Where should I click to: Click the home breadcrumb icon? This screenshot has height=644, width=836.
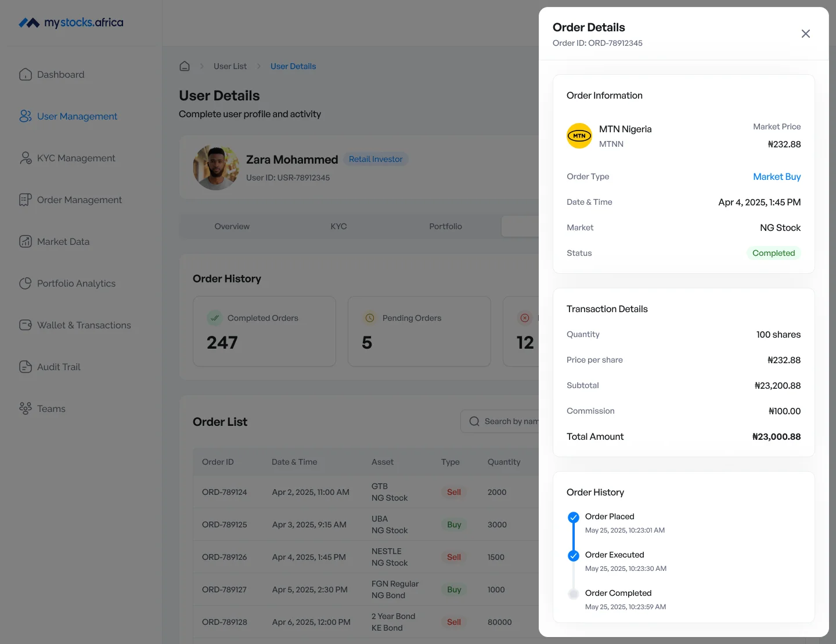[185, 66]
